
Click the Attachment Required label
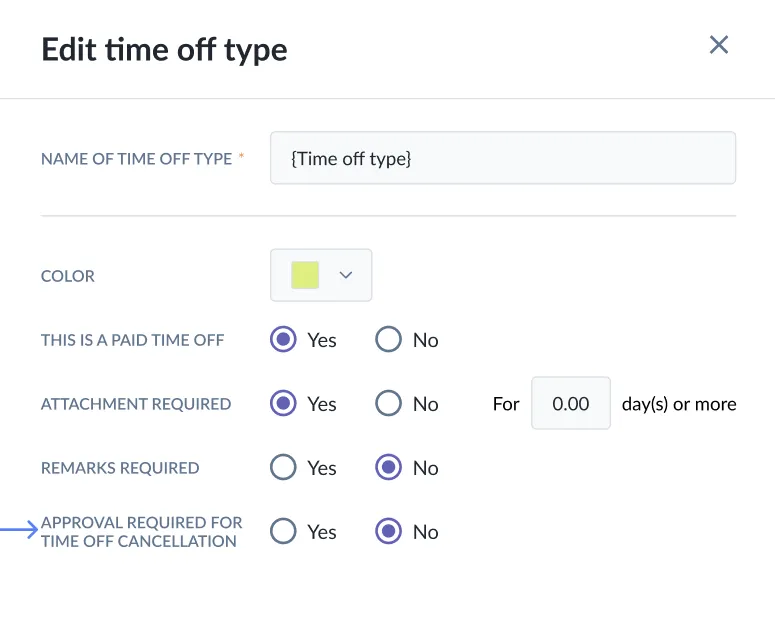coord(136,405)
